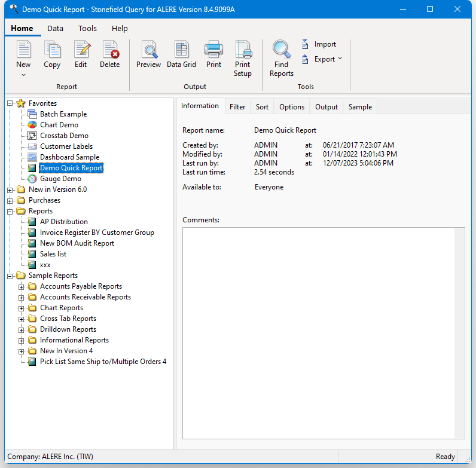
Task: Switch to the Options tab
Action: pyautogui.click(x=292, y=107)
